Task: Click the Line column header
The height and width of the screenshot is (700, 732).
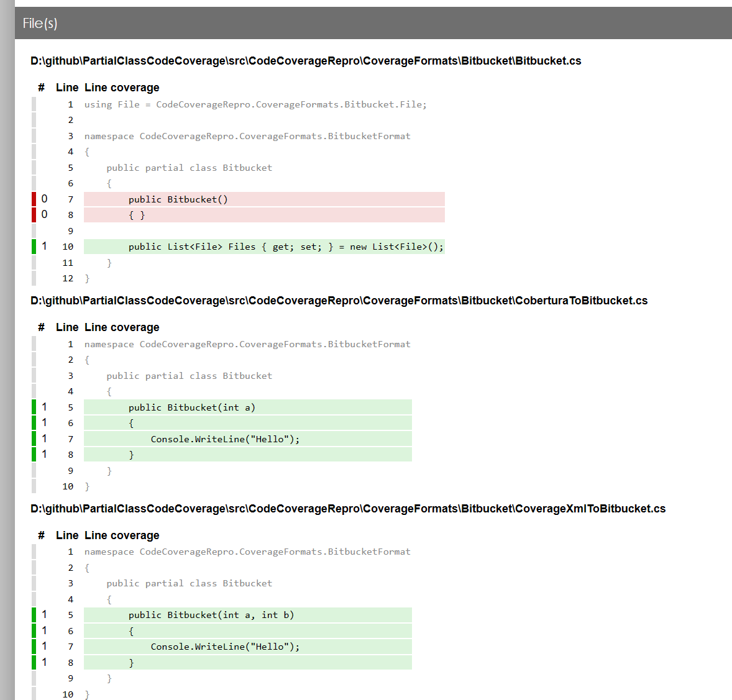Action: 67,87
